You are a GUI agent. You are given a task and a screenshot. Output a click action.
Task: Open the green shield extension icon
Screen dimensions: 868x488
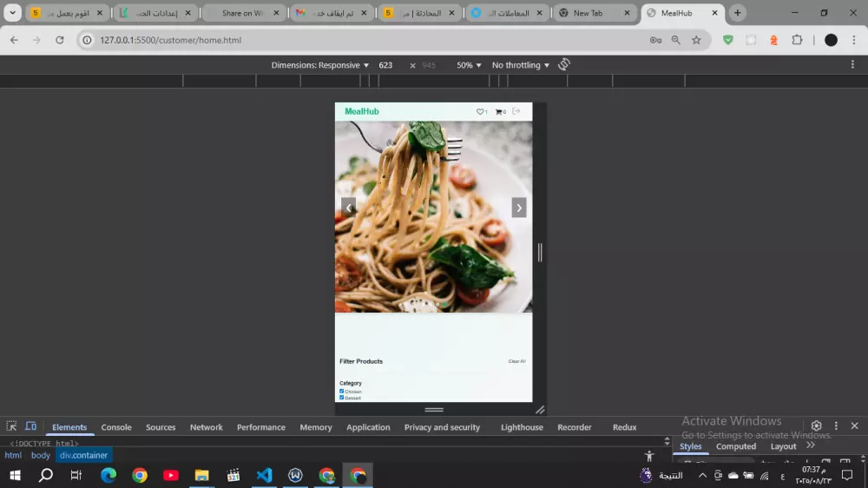click(x=728, y=40)
